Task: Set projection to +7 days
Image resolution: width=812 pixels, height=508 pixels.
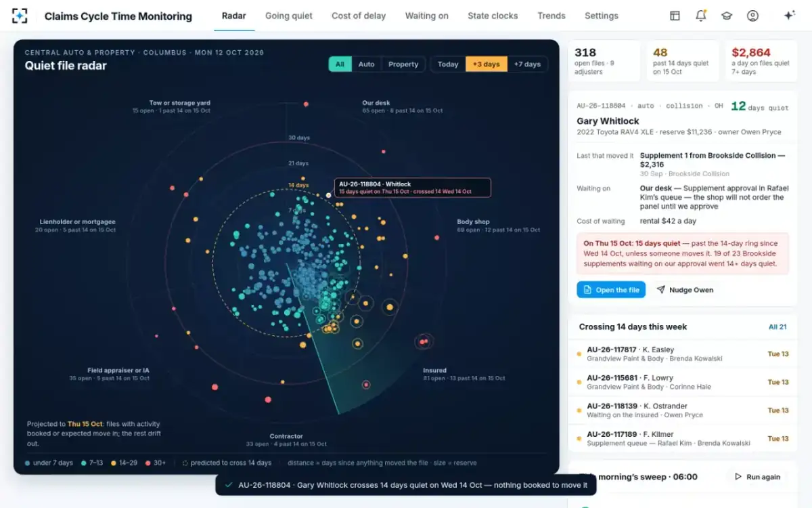Action: [x=527, y=64]
